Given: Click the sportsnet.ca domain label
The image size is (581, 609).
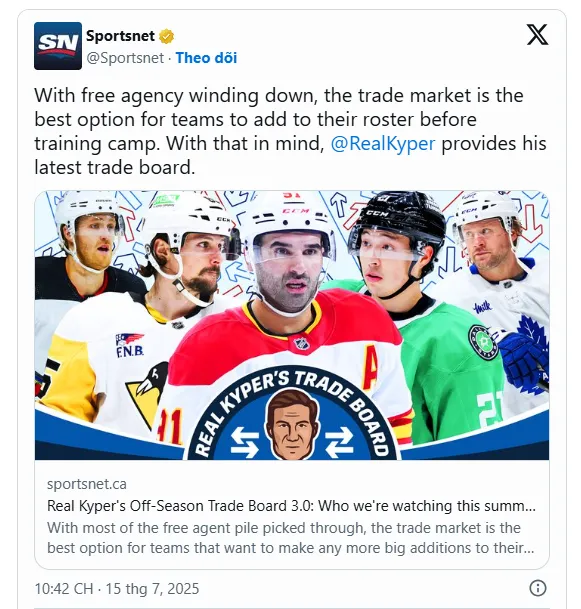Looking at the screenshot, I should coord(87,484).
